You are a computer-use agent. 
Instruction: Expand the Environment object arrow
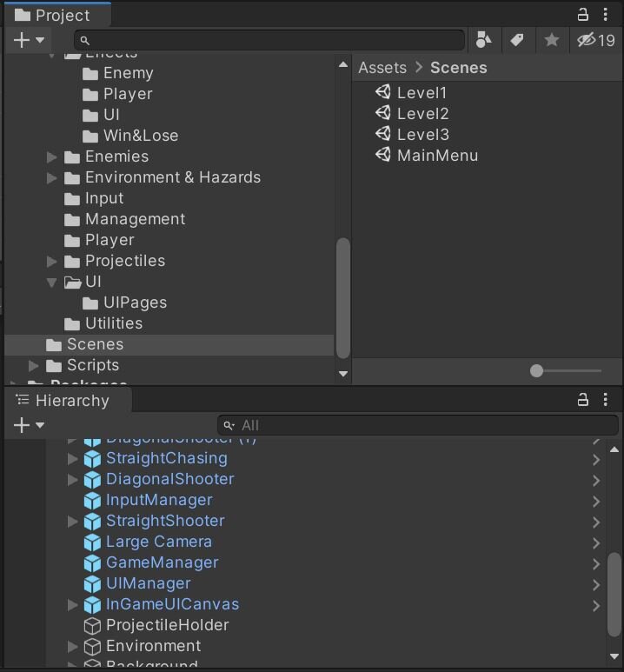click(73, 647)
